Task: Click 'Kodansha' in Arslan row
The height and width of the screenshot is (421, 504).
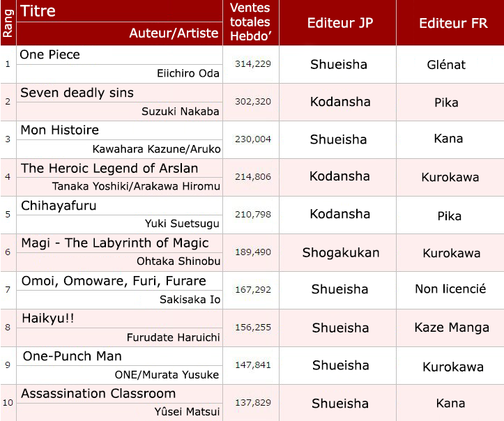Action: (339, 176)
